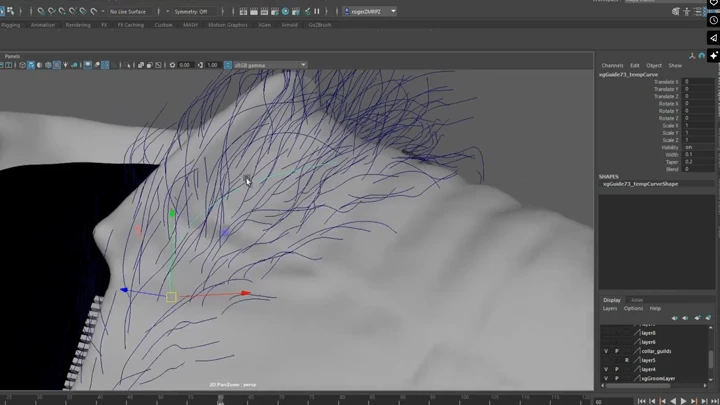Switch to FX Caching shelf tab
The width and height of the screenshot is (720, 405).
(x=131, y=25)
